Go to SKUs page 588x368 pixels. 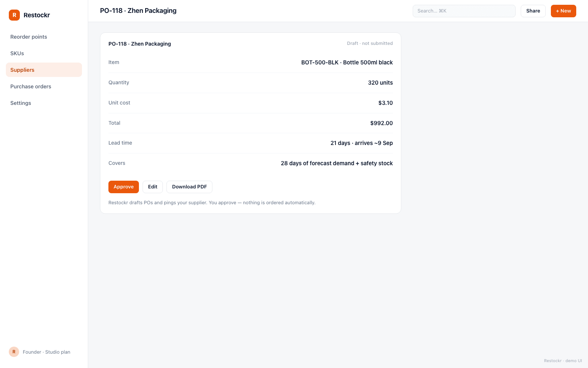tap(44, 53)
